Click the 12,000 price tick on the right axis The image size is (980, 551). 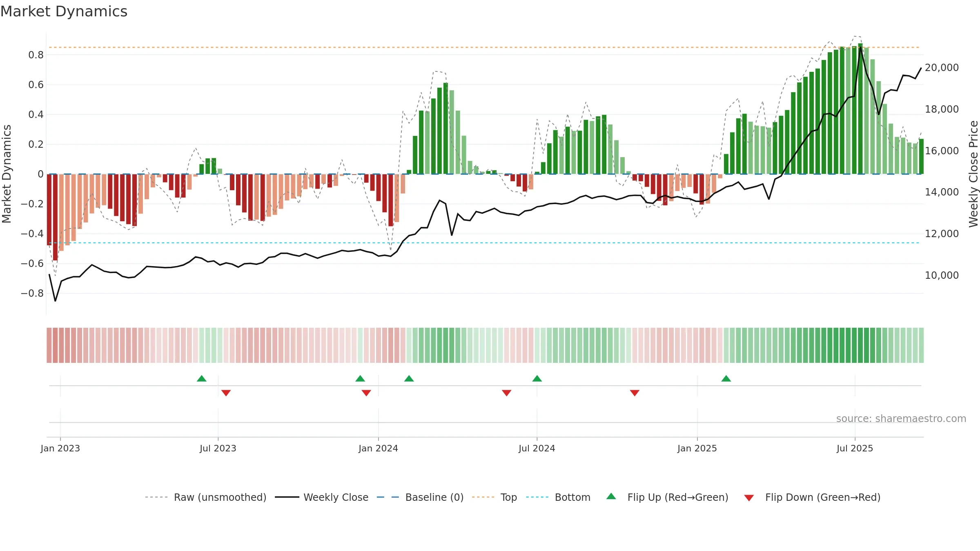pos(942,234)
